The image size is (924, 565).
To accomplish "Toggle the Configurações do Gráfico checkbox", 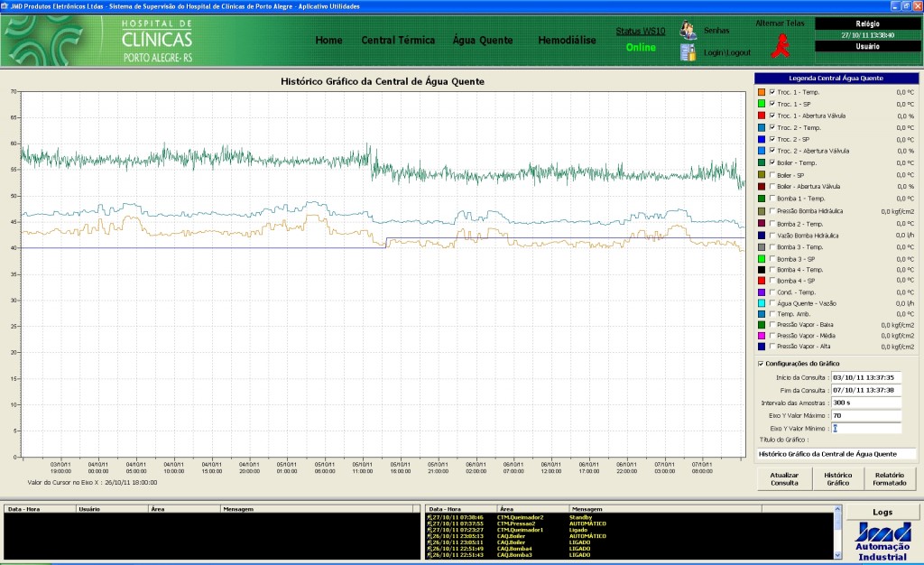I will (761, 364).
